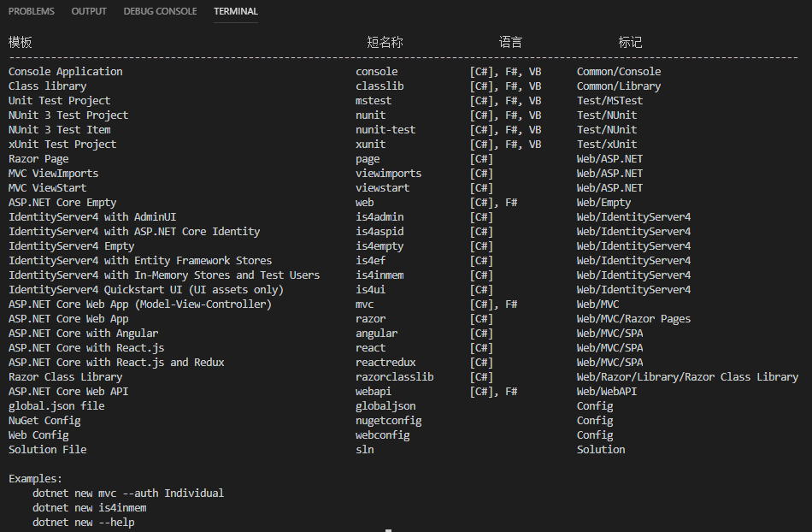The image size is (812, 532).
Task: Click the '模板' column header
Action: coord(21,42)
